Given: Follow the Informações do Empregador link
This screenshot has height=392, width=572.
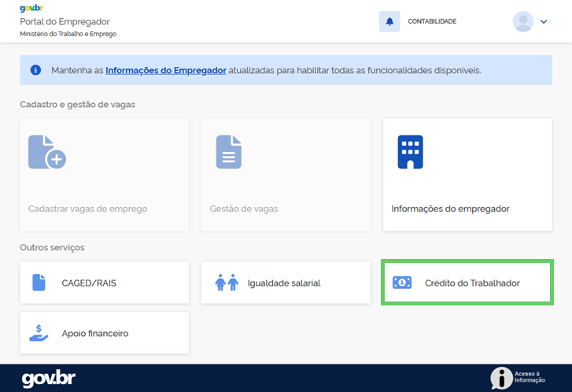Looking at the screenshot, I should point(166,70).
